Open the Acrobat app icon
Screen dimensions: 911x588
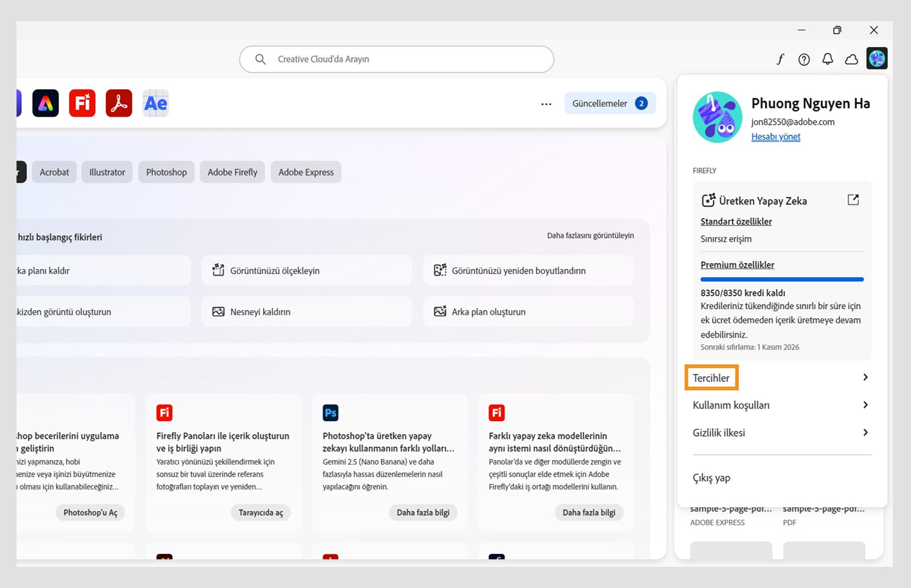[x=119, y=103]
